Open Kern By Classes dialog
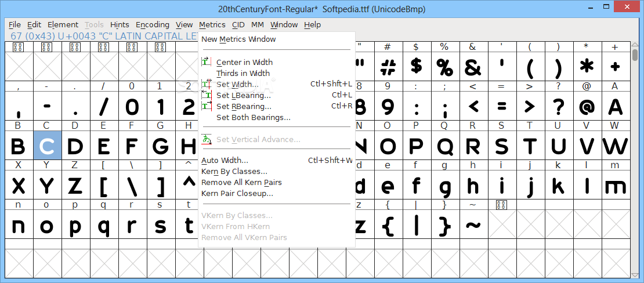Screen dimensions: 644x283 coord(234,171)
